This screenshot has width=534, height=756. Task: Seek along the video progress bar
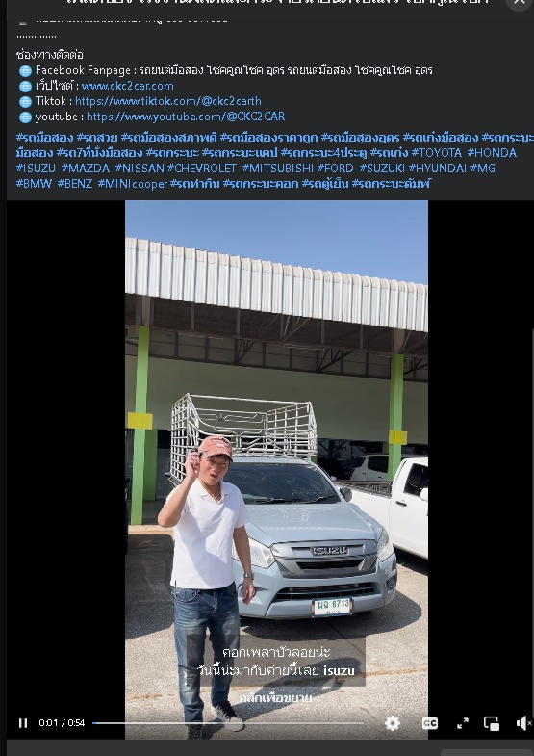coord(228,723)
